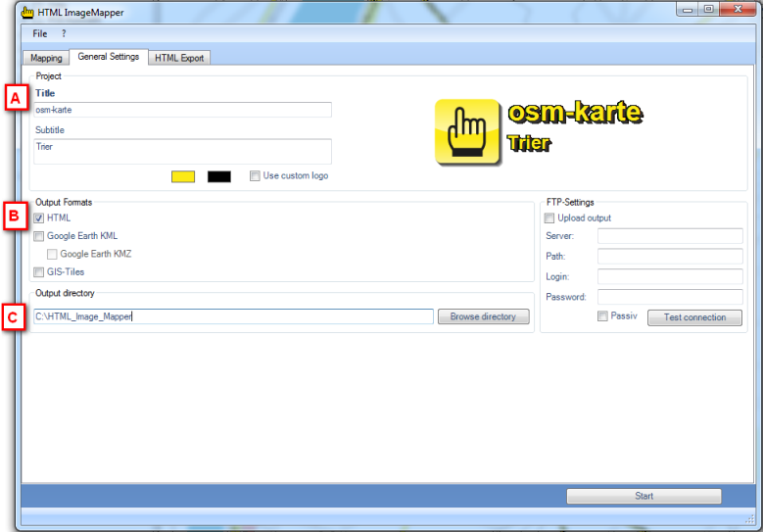
Task: Click the Start button
Action: 644,496
